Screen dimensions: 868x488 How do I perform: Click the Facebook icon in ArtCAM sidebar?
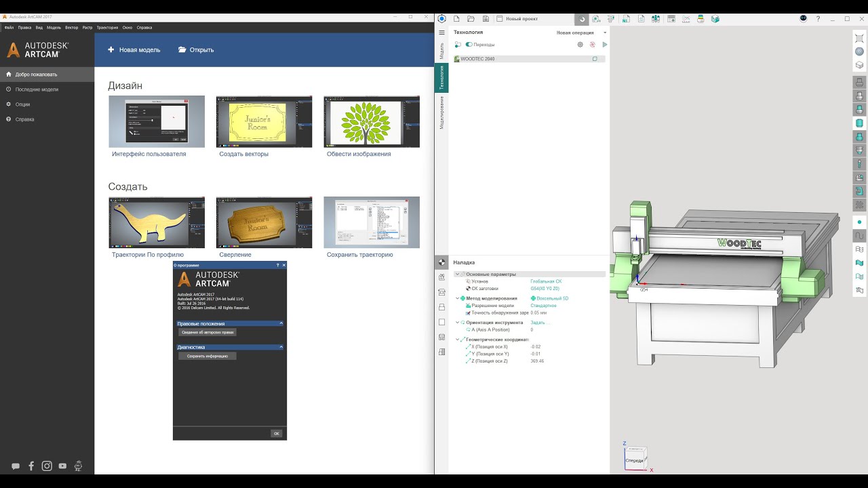pyautogui.click(x=31, y=466)
